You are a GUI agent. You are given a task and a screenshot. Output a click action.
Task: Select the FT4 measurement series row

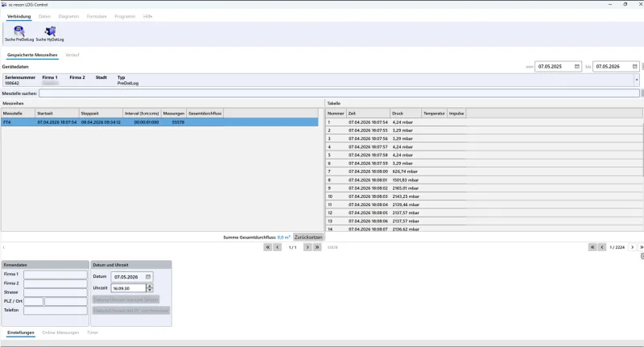(x=159, y=122)
